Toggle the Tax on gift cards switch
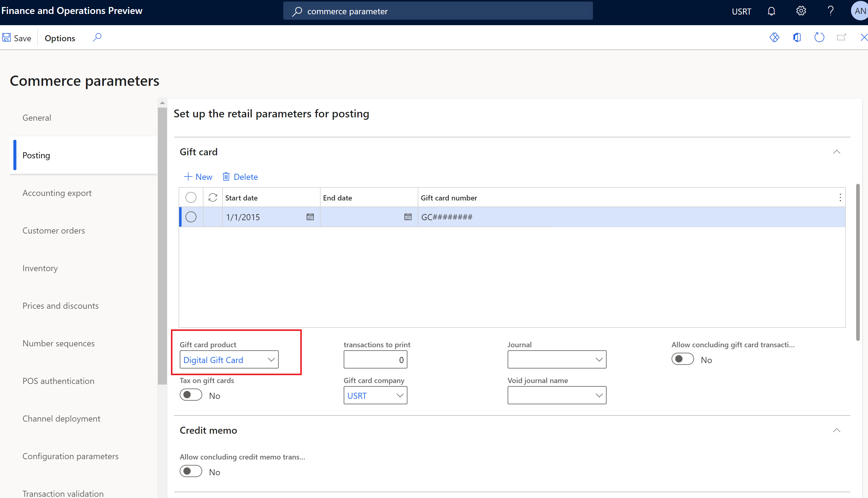868x498 pixels. [x=191, y=395]
